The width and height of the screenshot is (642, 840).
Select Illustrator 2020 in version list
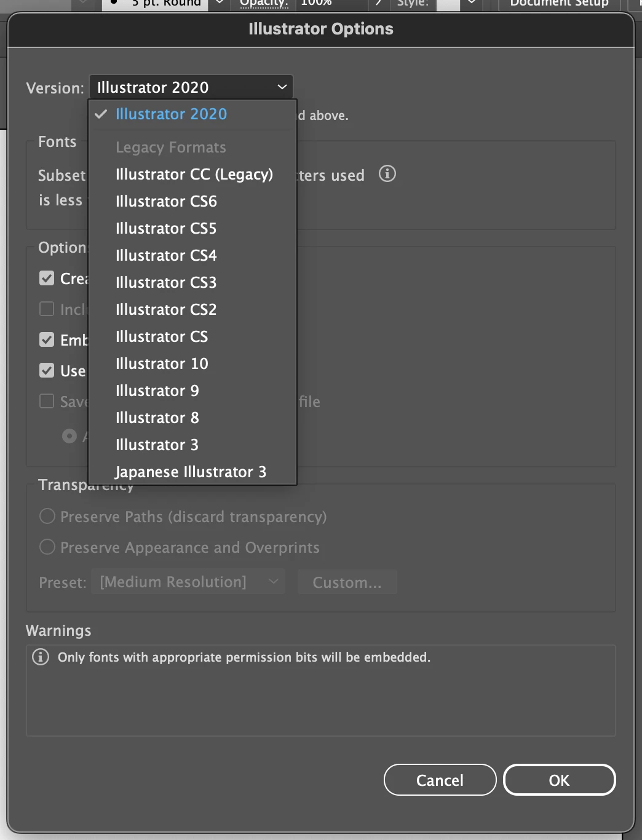(x=192, y=114)
